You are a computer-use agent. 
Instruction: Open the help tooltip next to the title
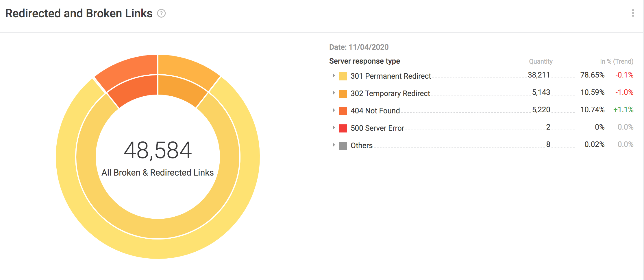[161, 13]
